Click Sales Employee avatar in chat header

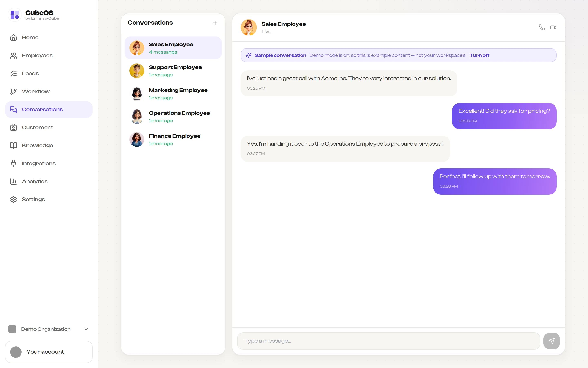point(248,28)
